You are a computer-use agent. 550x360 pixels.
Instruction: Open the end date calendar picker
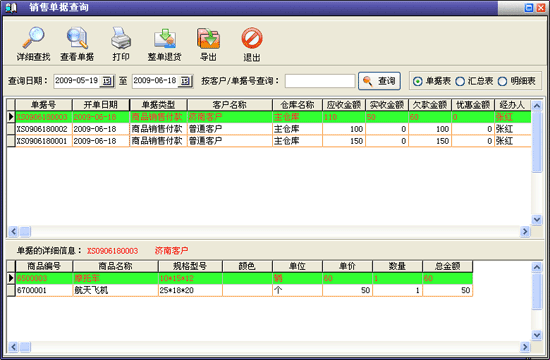[185, 81]
